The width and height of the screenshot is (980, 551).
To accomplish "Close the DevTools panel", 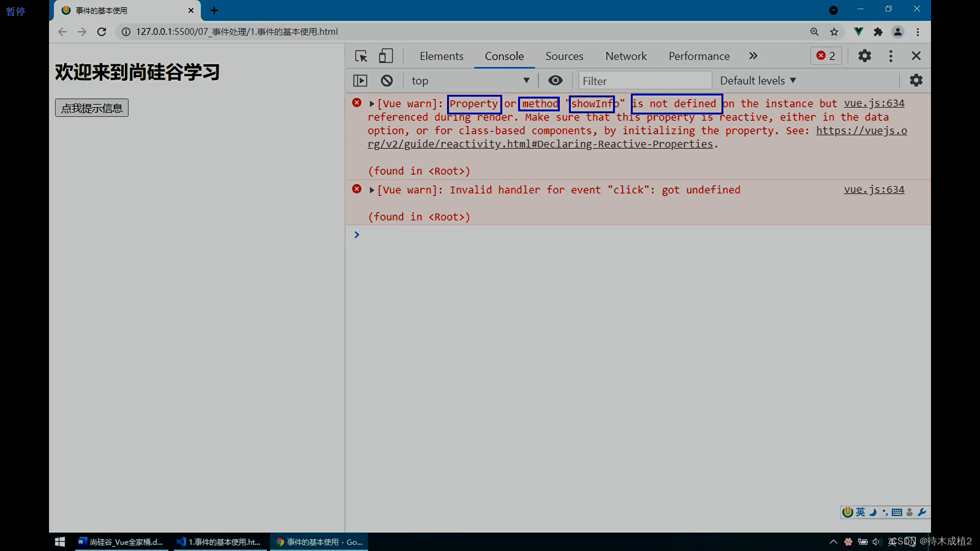I will click(916, 56).
